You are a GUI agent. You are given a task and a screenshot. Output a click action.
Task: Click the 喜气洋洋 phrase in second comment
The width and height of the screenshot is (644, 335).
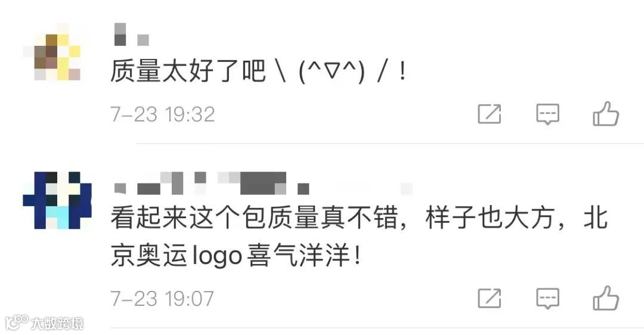[298, 255]
